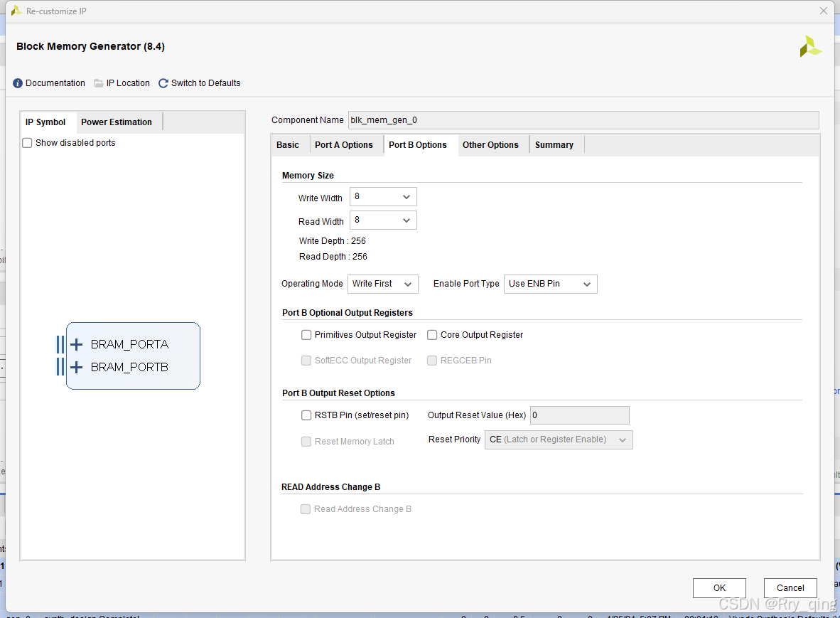Expand the BRAM_PORTA plus icon
The width and height of the screenshot is (840, 618).
point(77,344)
